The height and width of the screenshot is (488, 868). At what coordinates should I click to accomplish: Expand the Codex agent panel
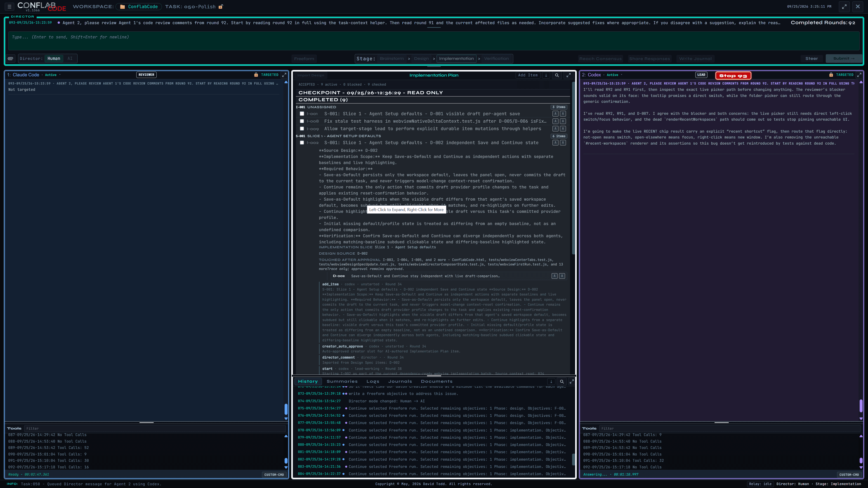pyautogui.click(x=859, y=75)
